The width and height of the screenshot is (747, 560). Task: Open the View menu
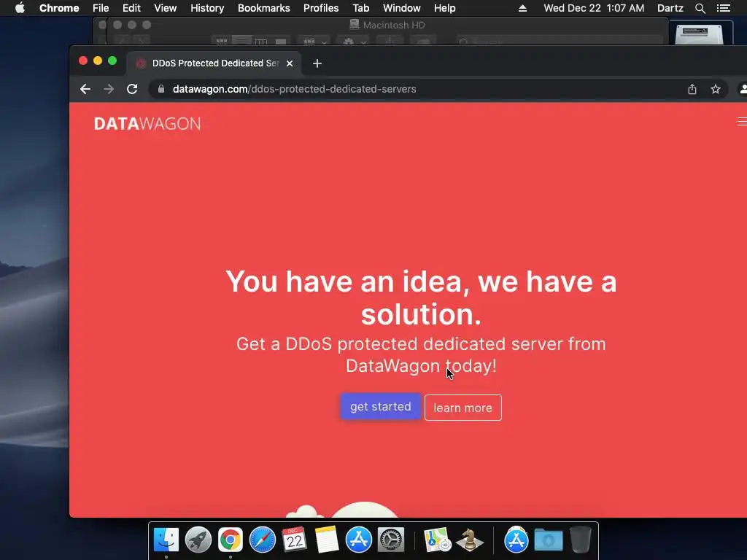(166, 8)
